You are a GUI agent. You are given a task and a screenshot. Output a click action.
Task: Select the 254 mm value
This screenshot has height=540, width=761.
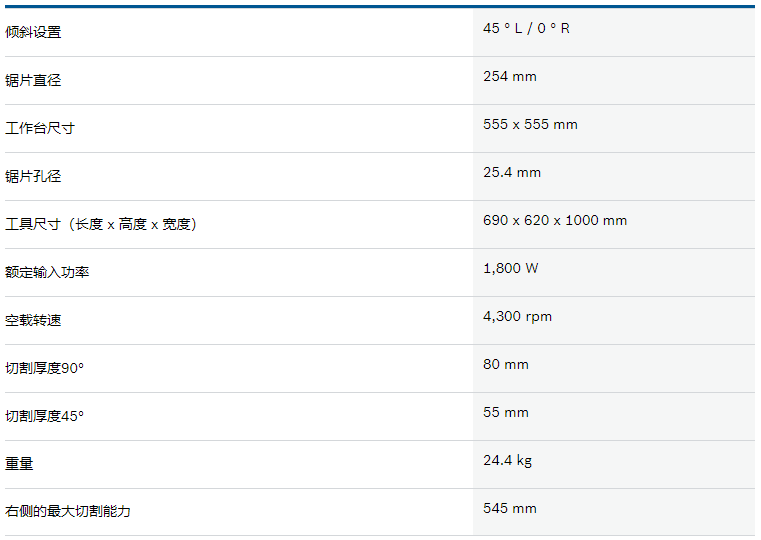pos(509,76)
